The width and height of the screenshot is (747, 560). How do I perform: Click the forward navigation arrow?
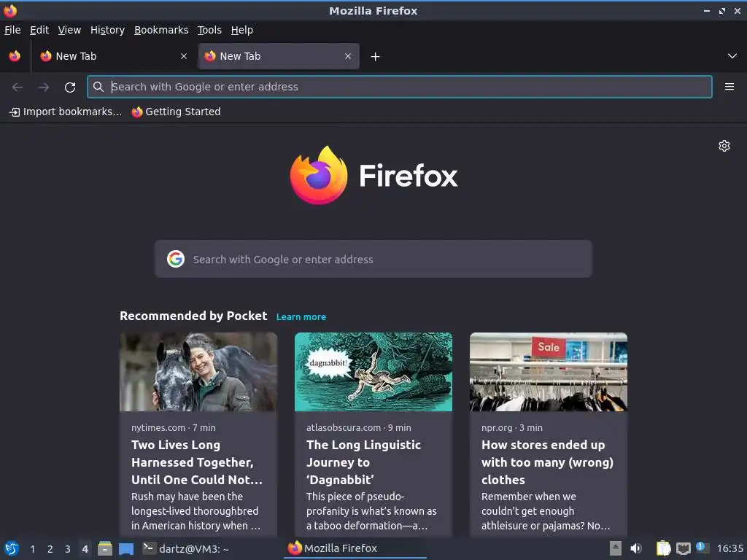(44, 87)
